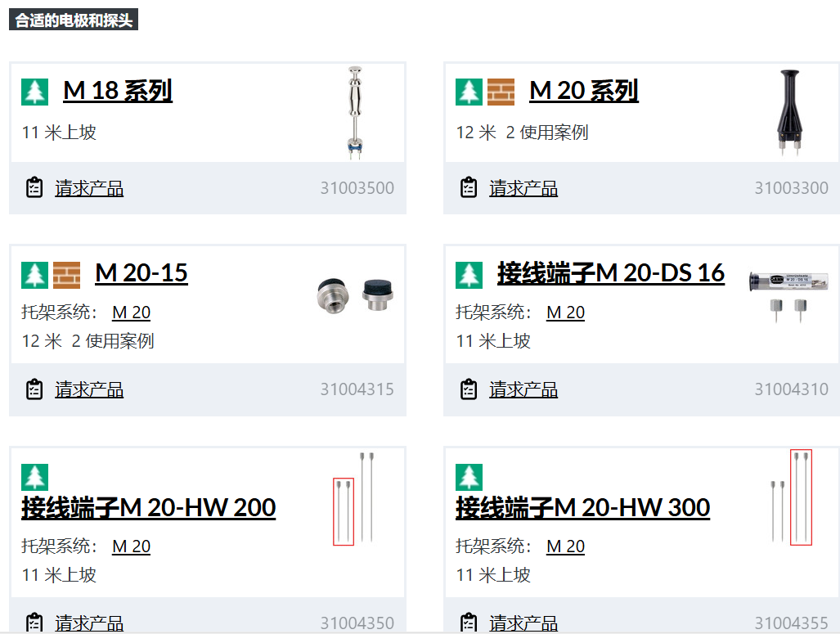Image resolution: width=840 pixels, height=634 pixels.
Task: Open the M 18 系列 product title link
Action: (118, 91)
